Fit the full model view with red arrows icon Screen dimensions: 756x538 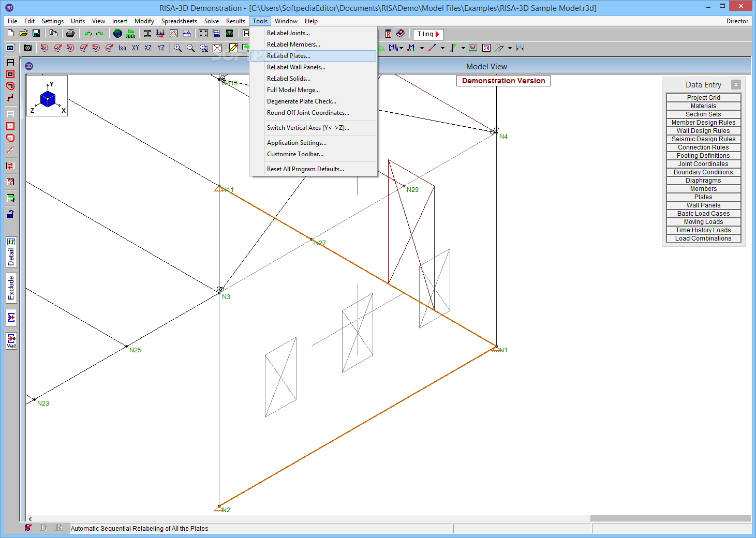click(217, 48)
